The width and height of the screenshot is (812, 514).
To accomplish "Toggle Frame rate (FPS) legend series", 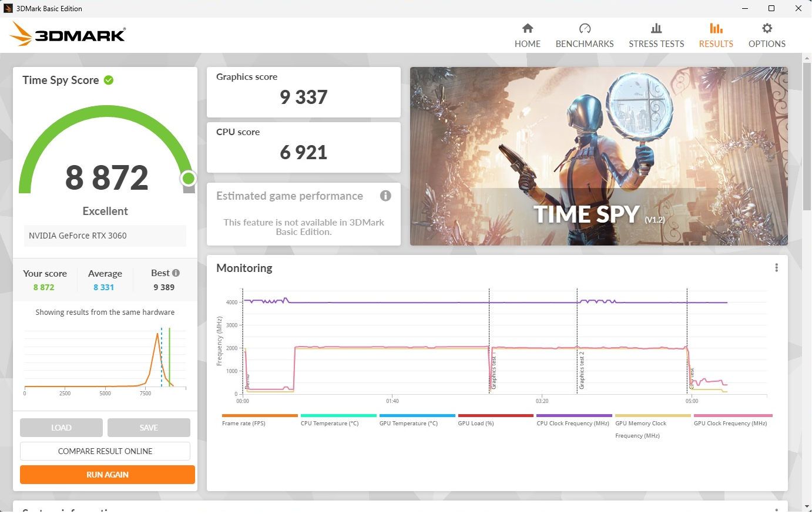I will click(260, 419).
